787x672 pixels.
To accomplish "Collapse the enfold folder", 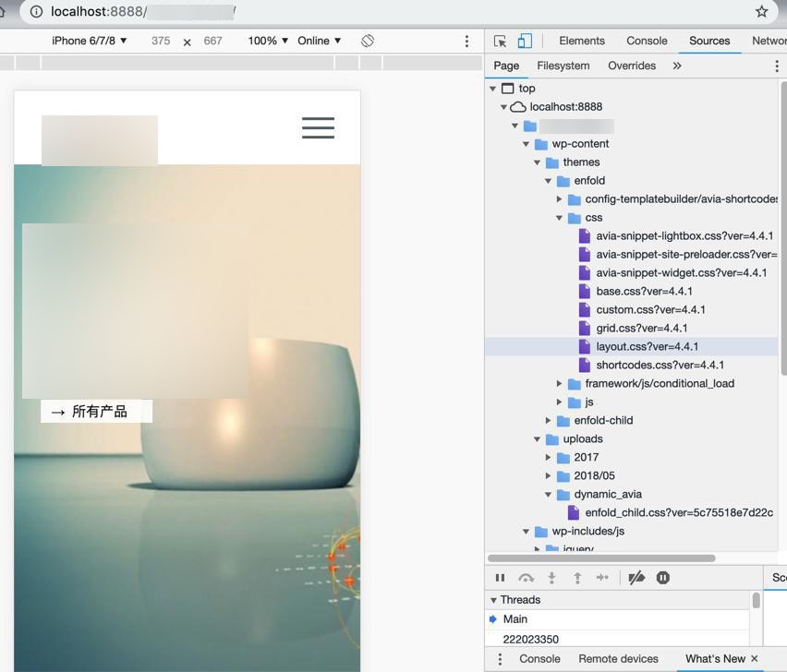I will (x=548, y=181).
